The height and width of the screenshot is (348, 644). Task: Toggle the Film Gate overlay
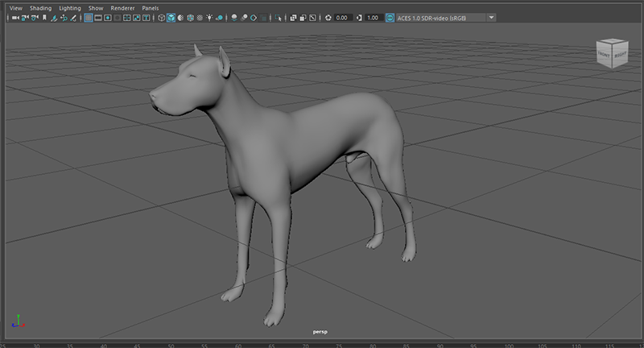(x=98, y=17)
